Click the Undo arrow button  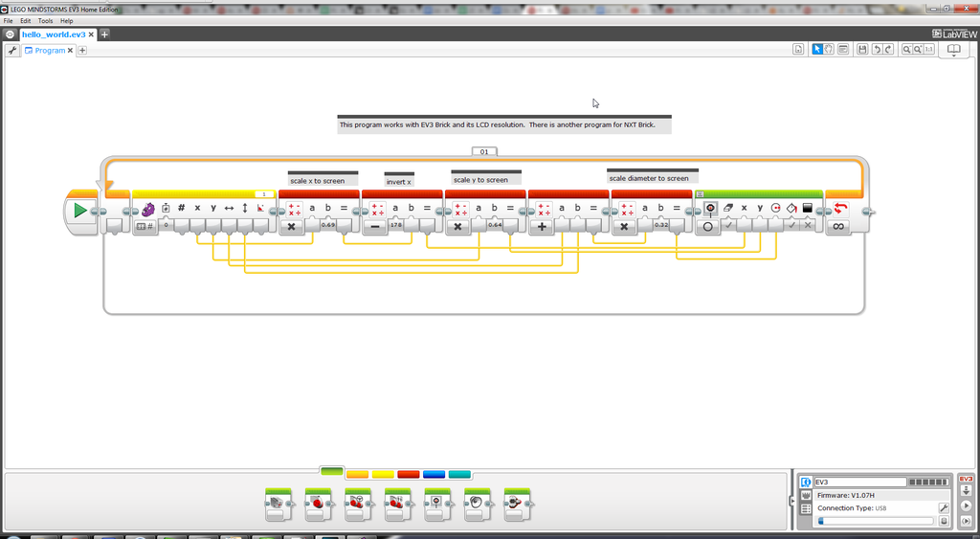pos(876,50)
